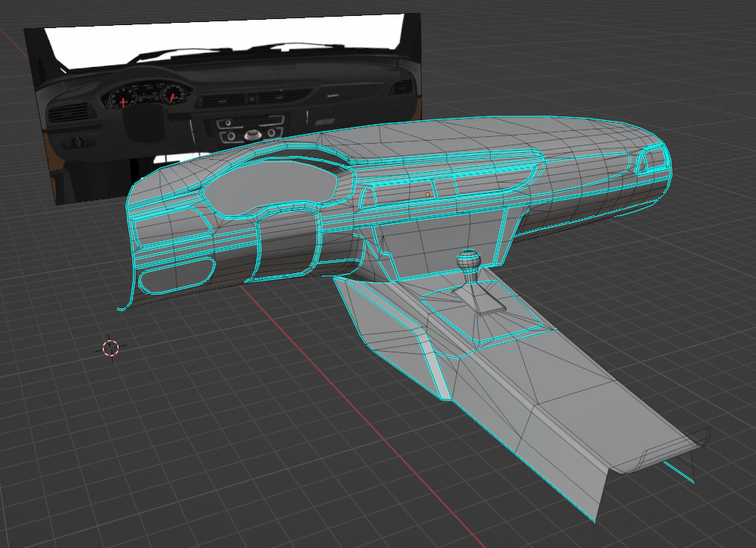
Task: Select the orange origin dot on dashboard mesh
Action: click(427, 194)
